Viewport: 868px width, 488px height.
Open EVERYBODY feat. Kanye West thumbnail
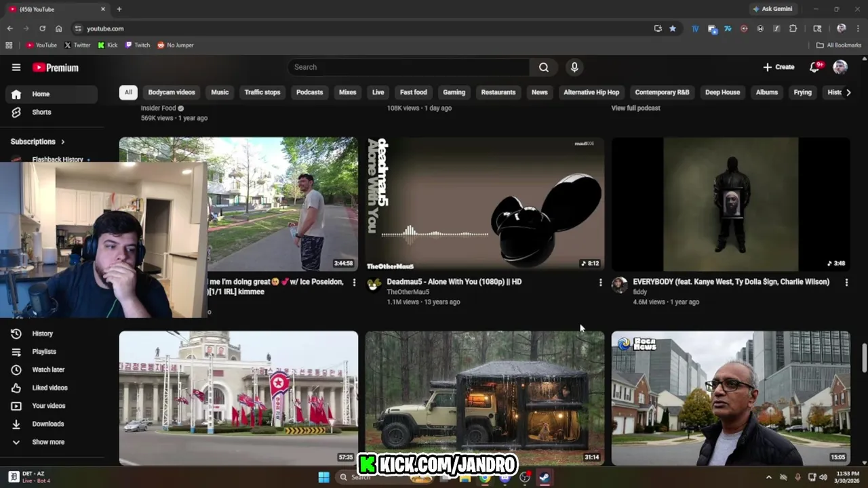(731, 204)
